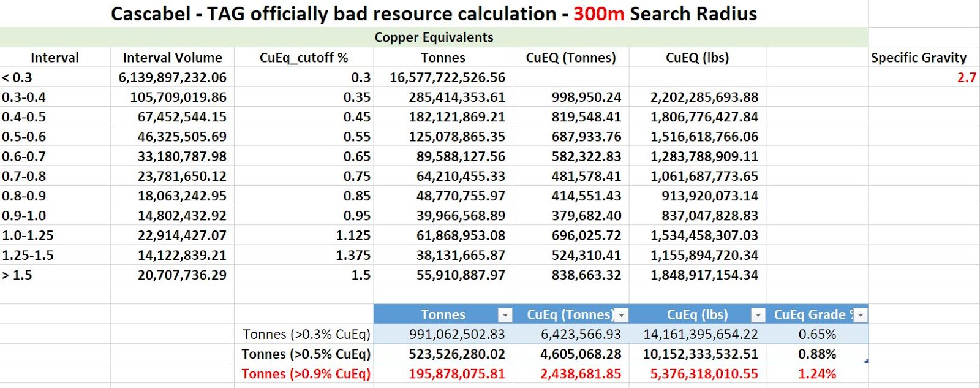Select summary CuEq tonnes 4,605,068.28
The height and width of the screenshot is (388, 980).
pos(571,354)
